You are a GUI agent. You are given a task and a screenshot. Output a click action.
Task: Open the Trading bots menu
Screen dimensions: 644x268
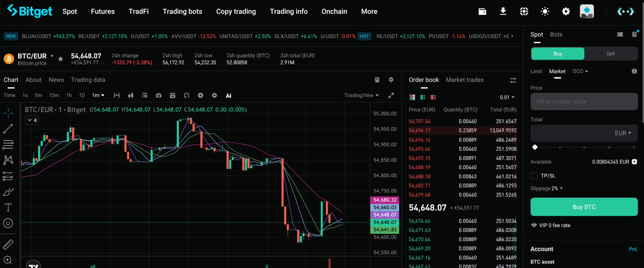coord(182,11)
